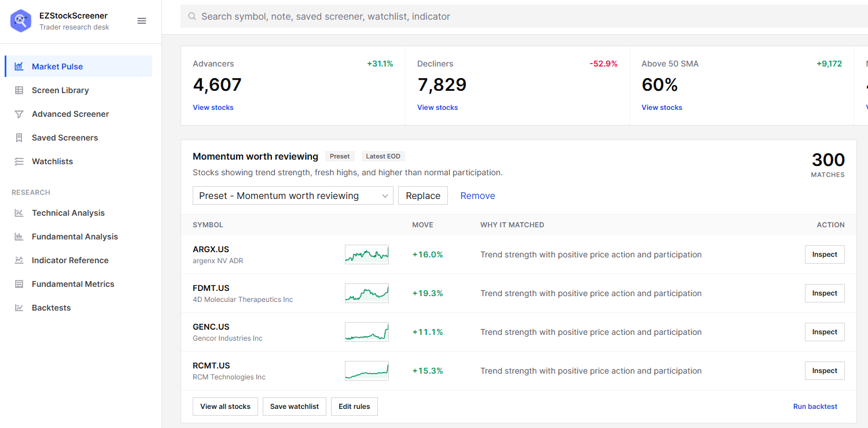Screen dimensions: 868x428
Task: Click the FDMT.US sparkline chart
Action: tap(367, 293)
